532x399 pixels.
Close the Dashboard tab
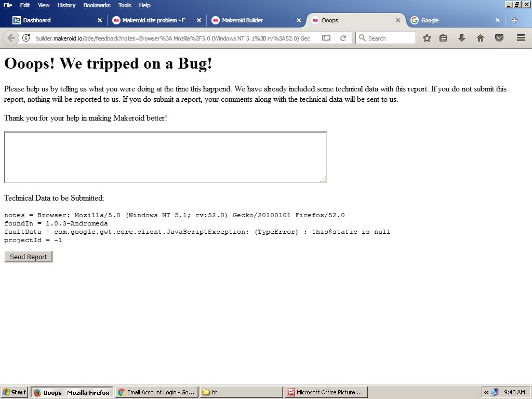99,20
